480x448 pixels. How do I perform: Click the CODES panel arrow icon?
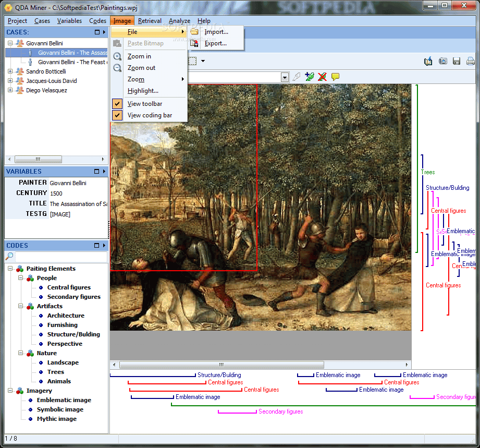tap(104, 246)
